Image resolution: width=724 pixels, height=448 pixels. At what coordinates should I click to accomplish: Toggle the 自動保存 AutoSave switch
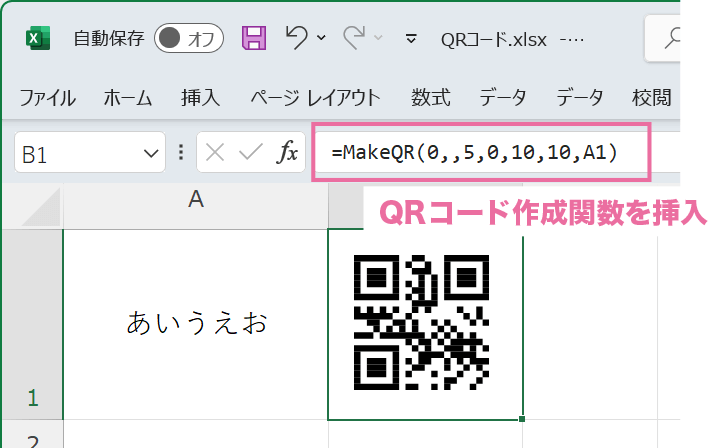click(189, 38)
